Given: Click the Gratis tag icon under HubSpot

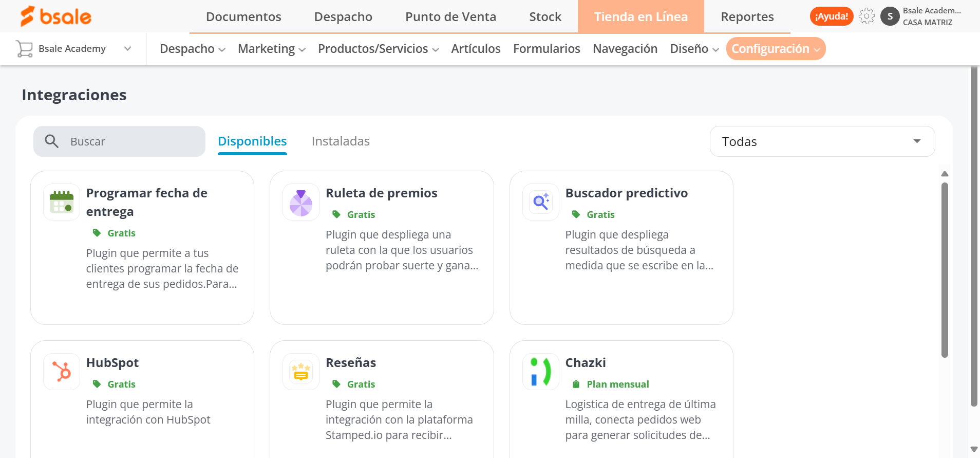Looking at the screenshot, I should (x=97, y=384).
